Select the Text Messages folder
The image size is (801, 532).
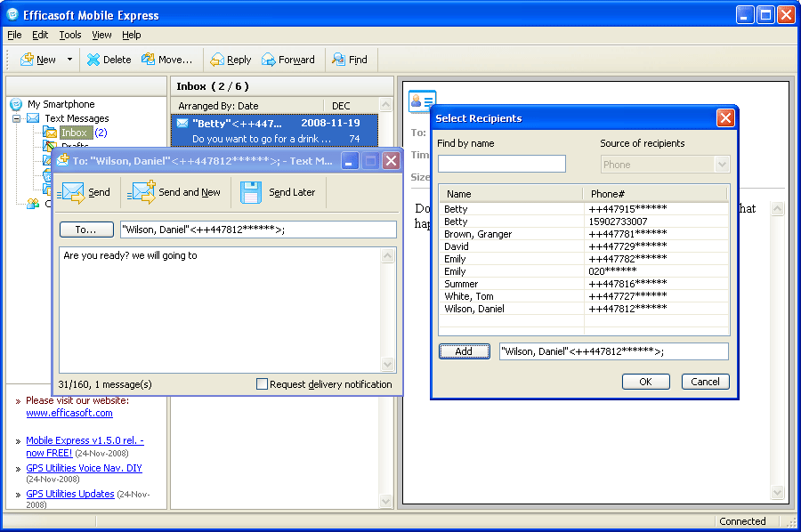77,118
